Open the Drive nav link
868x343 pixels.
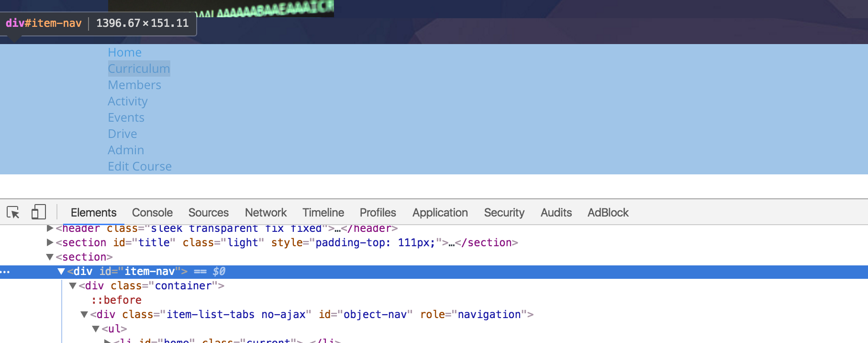(122, 134)
